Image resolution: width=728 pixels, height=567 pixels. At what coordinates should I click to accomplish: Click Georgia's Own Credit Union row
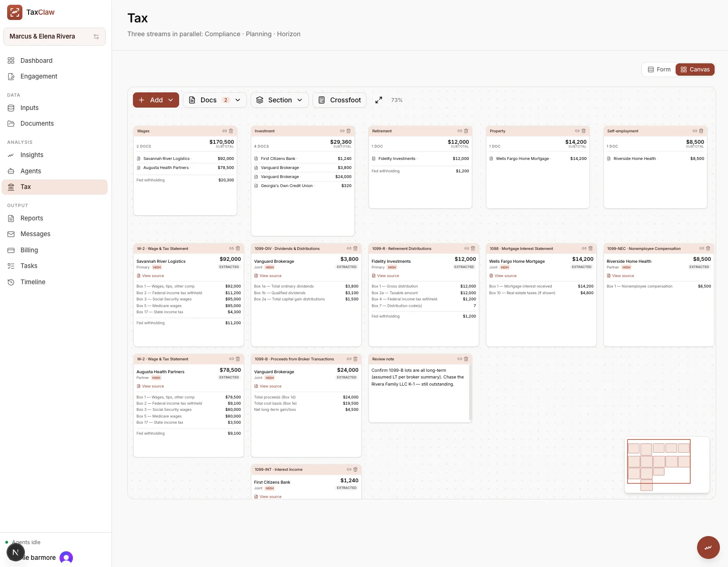[303, 186]
